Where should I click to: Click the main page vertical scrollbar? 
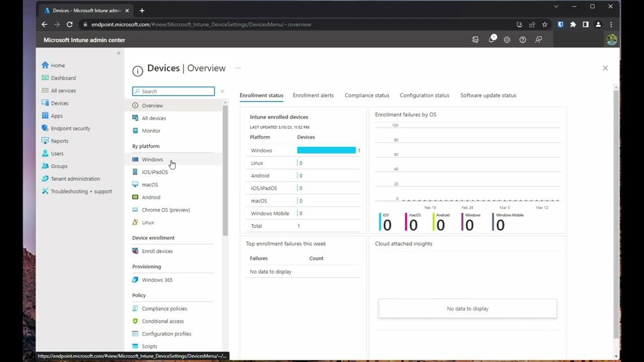pyautogui.click(x=616, y=215)
